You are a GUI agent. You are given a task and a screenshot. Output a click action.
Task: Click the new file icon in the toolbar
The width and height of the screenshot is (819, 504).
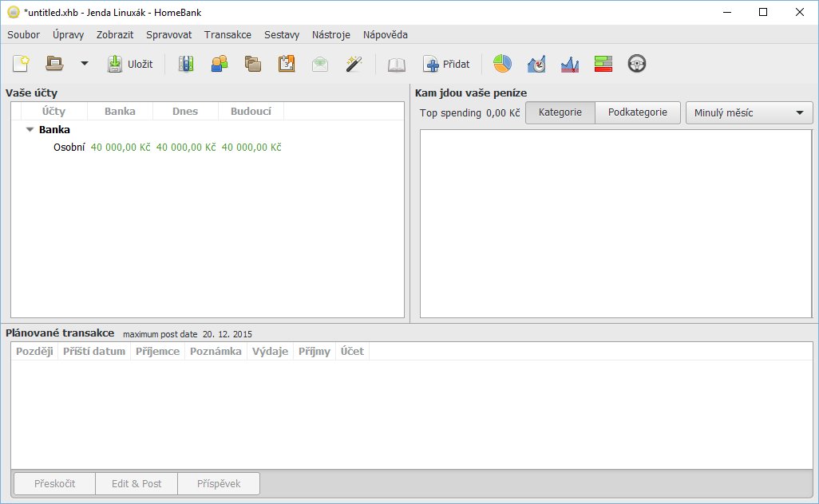(21, 64)
